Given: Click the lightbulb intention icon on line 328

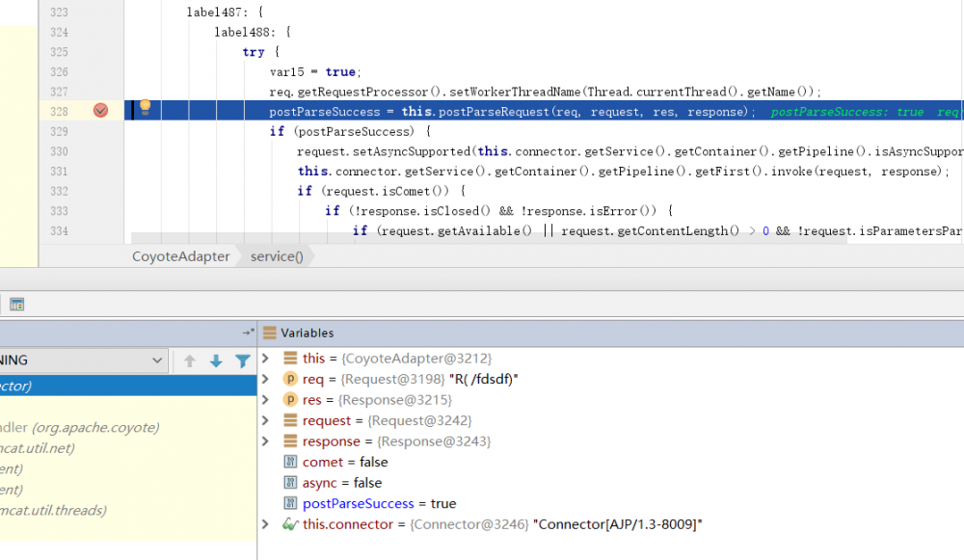Looking at the screenshot, I should (x=146, y=107).
